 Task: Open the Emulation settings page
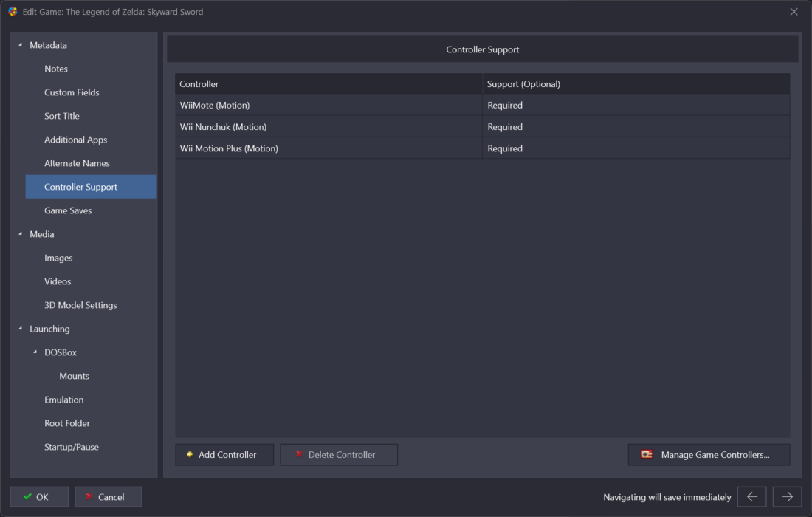point(63,400)
